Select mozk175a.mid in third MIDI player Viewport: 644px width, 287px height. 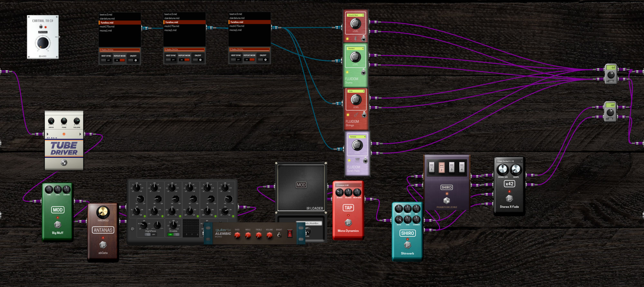pyautogui.click(x=250, y=26)
